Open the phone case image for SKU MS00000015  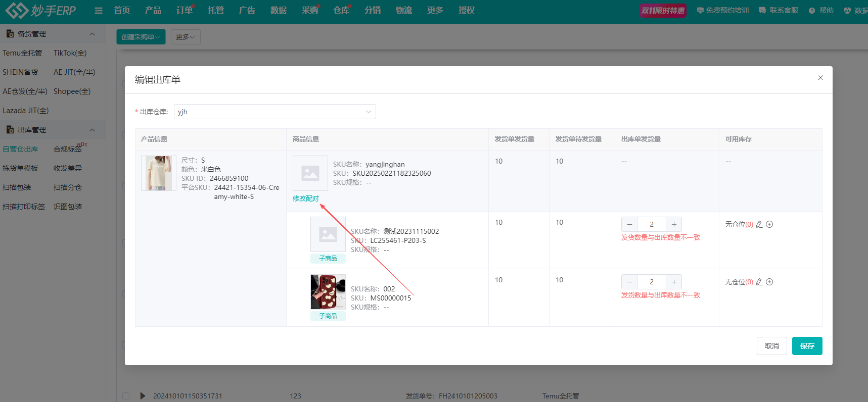pos(328,292)
